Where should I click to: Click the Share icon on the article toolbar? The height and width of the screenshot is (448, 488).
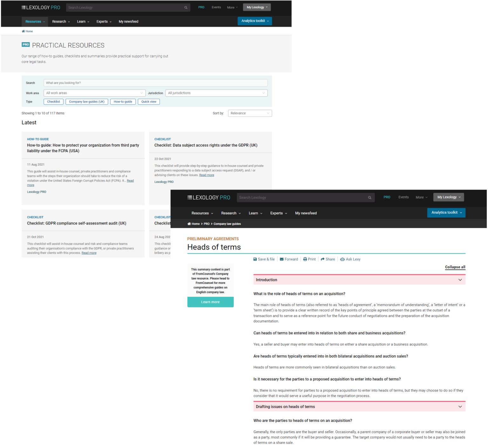coord(322,259)
